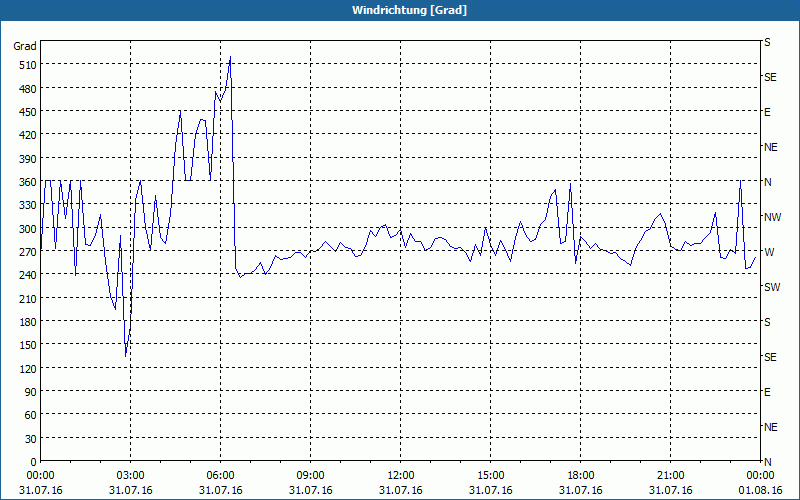Click the 31.07.16 date under 12:00
This screenshot has width=800, height=500.
401,490
